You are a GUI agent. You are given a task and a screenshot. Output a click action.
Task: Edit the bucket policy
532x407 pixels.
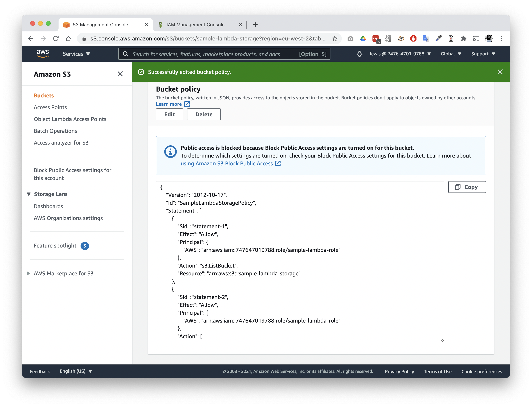click(x=169, y=114)
